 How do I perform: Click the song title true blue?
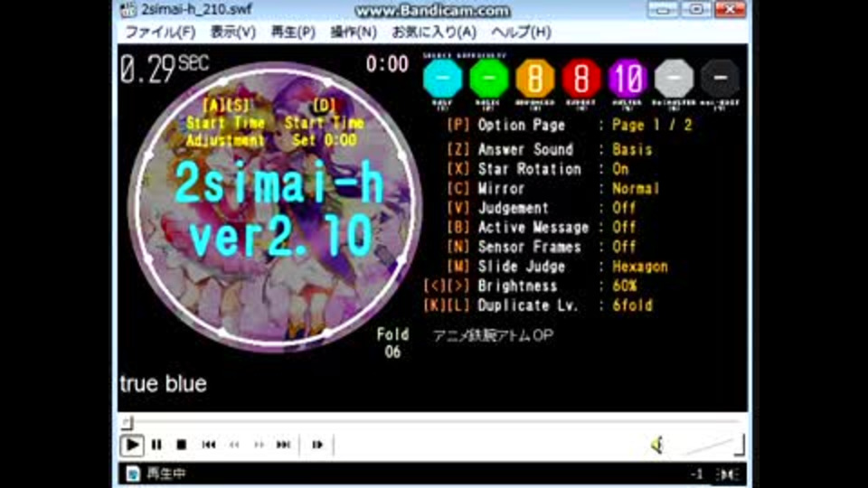tap(164, 384)
